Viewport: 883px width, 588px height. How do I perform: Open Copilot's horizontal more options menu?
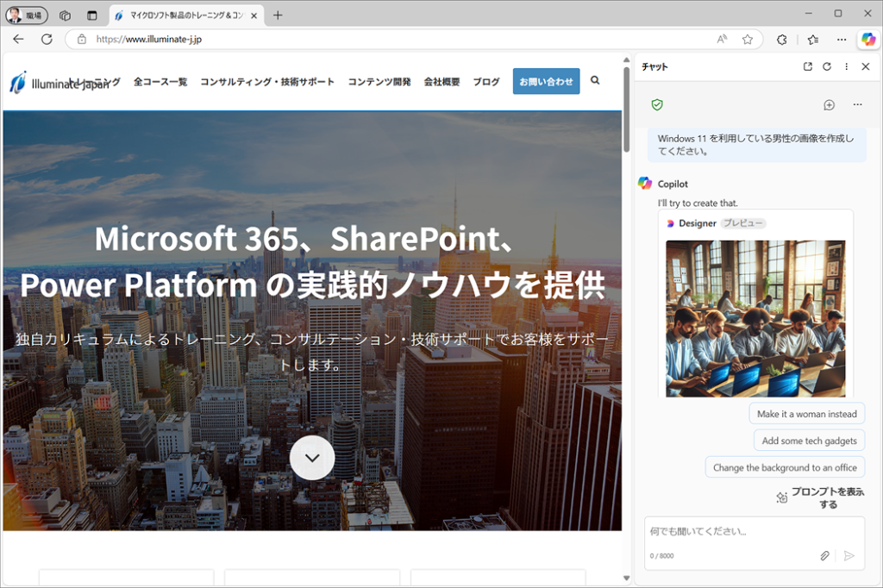(857, 104)
